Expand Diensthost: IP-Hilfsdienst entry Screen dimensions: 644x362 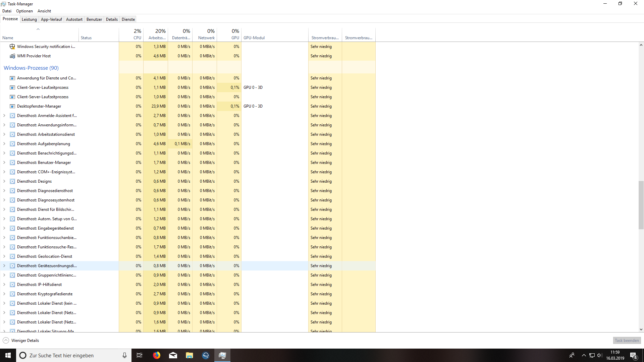pos(4,285)
